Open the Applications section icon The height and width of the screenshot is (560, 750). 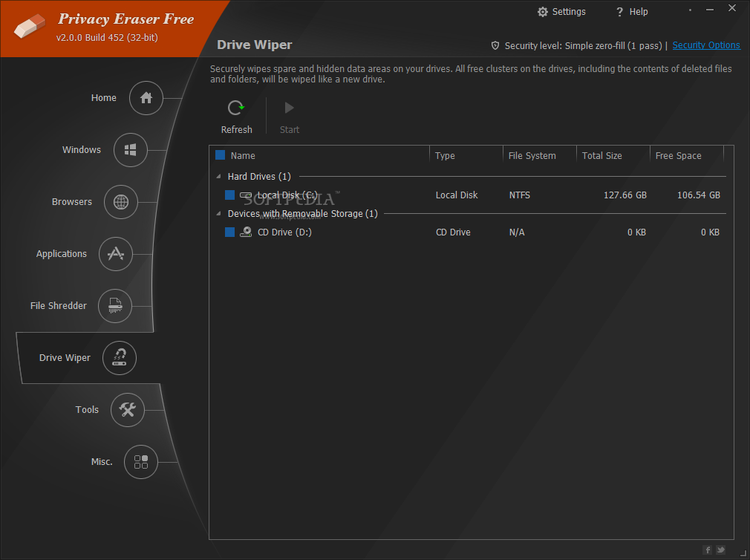point(116,254)
